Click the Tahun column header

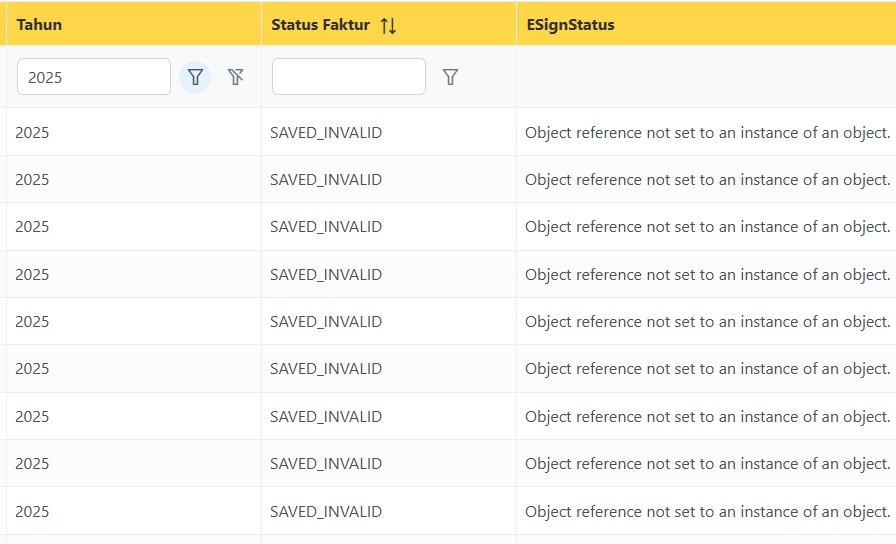coord(134,24)
